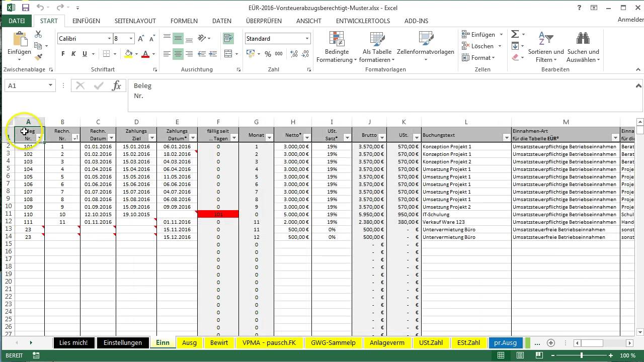Click the Einfügen button in Zellen group
The image size is (644, 362).
click(482, 35)
